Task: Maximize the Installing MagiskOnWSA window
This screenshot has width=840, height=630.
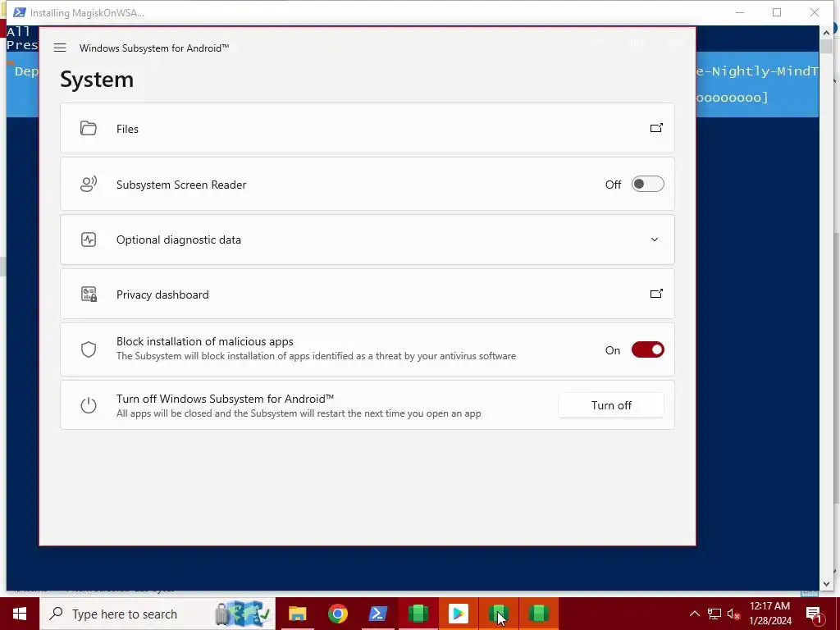Action: [777, 12]
